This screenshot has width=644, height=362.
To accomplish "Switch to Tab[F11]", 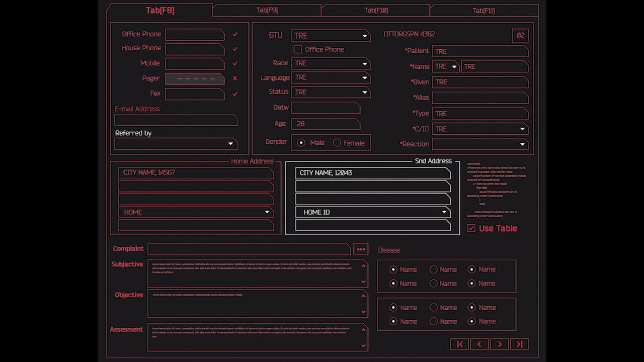I will 484,10.
